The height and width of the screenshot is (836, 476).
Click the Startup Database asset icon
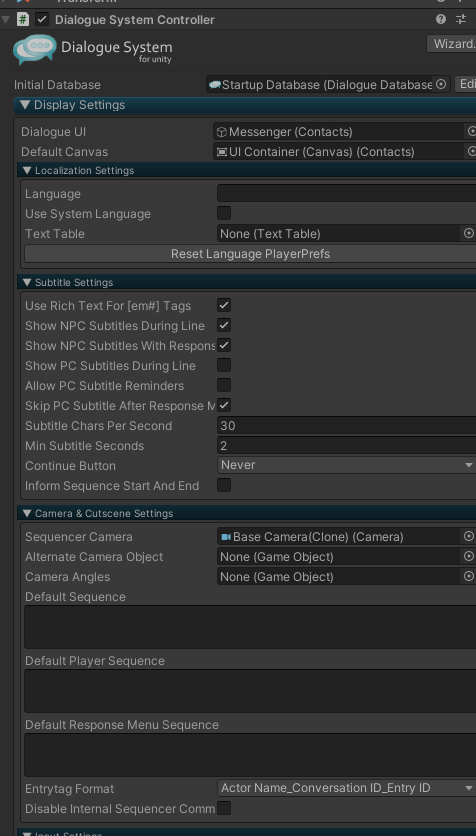tap(215, 85)
